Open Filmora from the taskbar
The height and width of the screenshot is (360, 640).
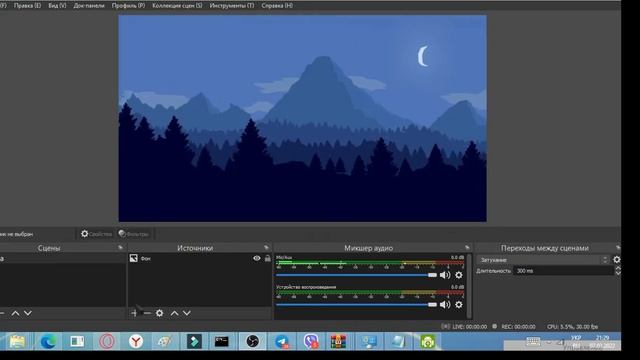click(x=194, y=341)
